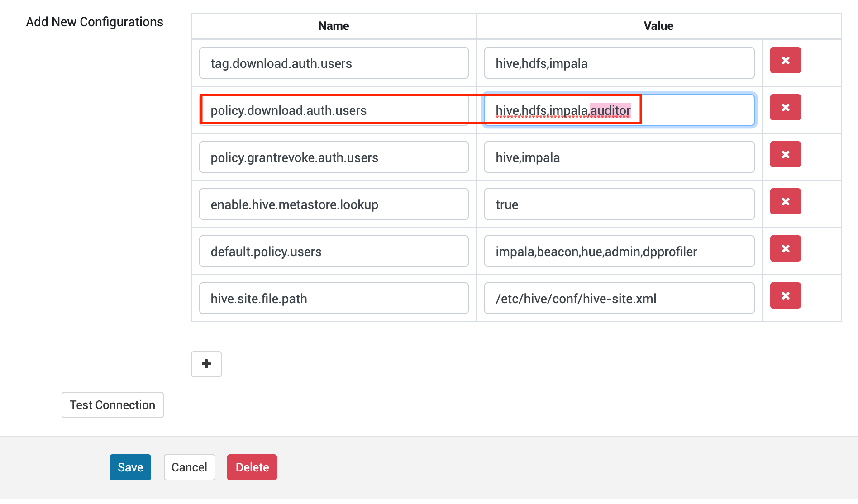Viewport: 858px width, 504px height.
Task: Delete the policy.download.auth.users configuration row
Action: point(785,107)
